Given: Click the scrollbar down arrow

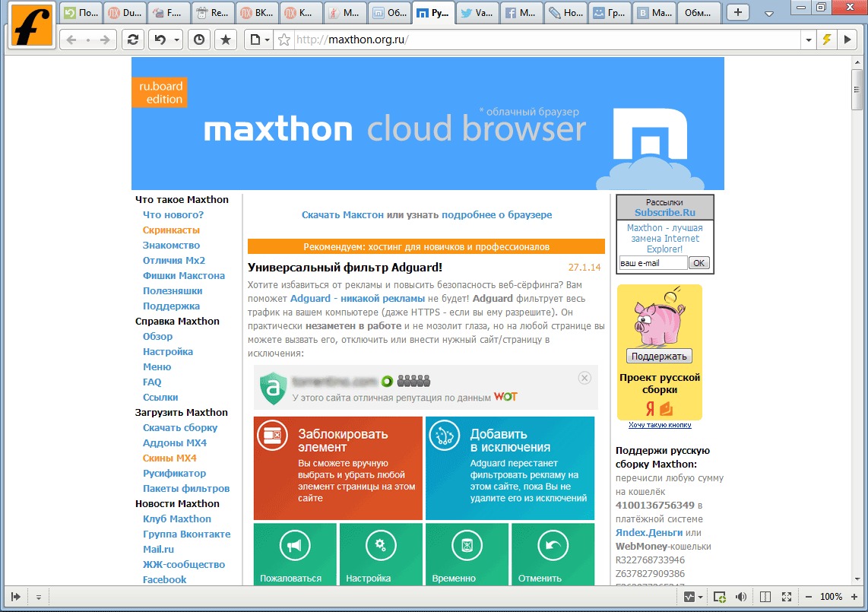Looking at the screenshot, I should (857, 579).
